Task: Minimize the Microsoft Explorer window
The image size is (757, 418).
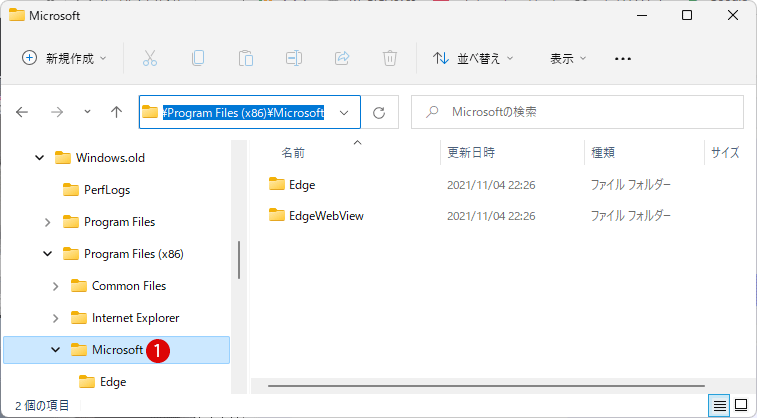Action: pyautogui.click(x=642, y=15)
